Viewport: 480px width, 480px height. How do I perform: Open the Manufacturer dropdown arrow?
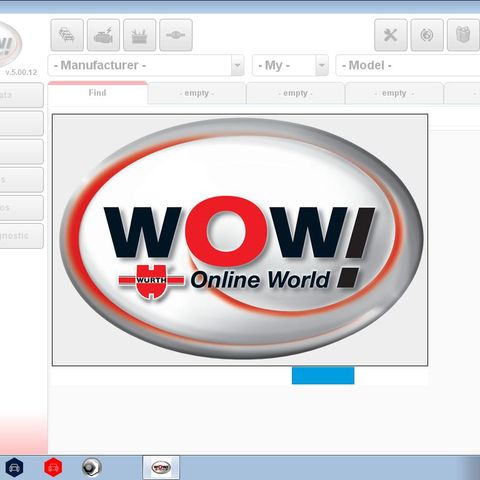pyautogui.click(x=237, y=65)
